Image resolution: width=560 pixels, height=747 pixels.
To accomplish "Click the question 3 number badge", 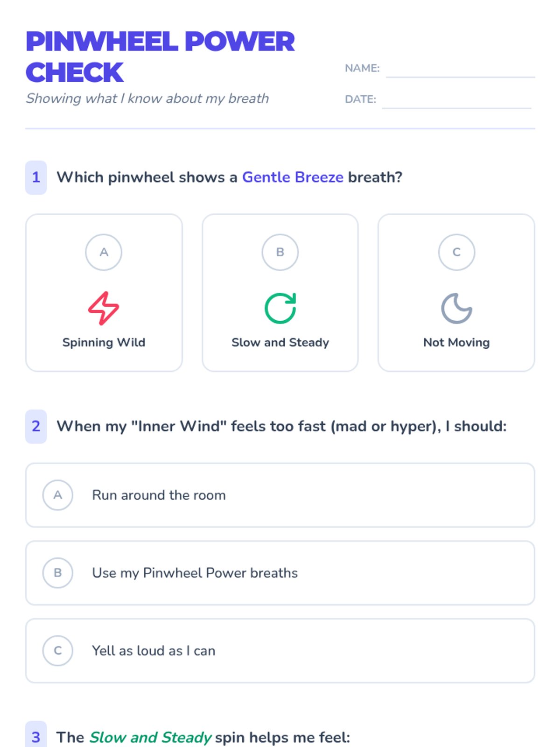I will tap(36, 736).
